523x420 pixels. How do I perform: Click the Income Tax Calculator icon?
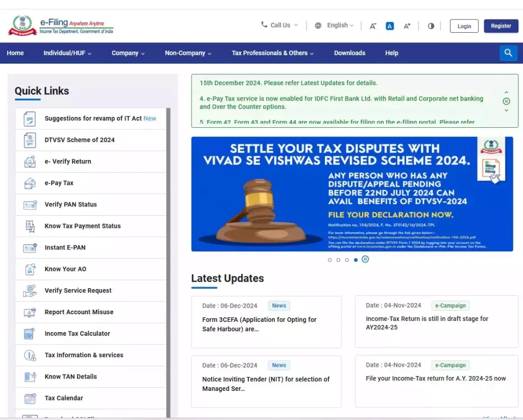coord(30,334)
